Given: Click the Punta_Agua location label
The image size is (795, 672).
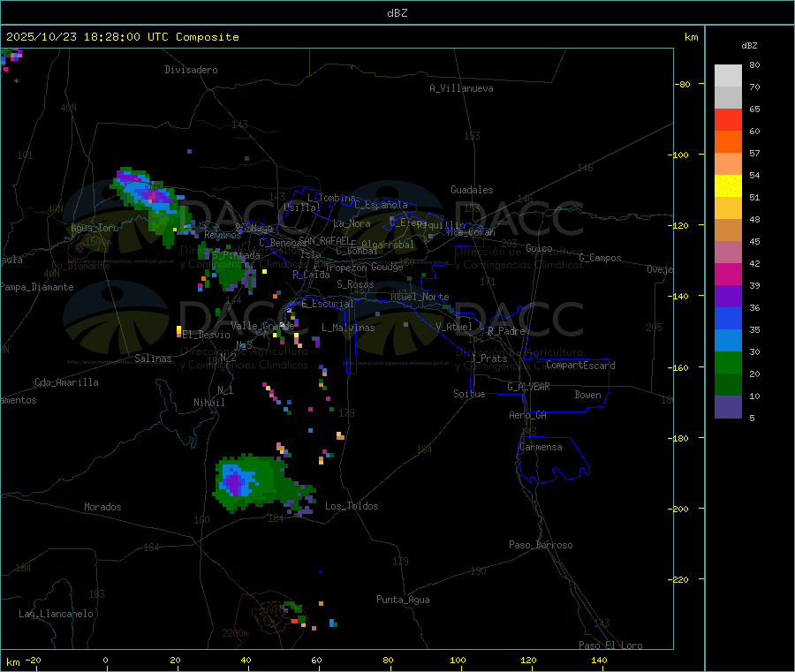Looking at the screenshot, I should 403,600.
